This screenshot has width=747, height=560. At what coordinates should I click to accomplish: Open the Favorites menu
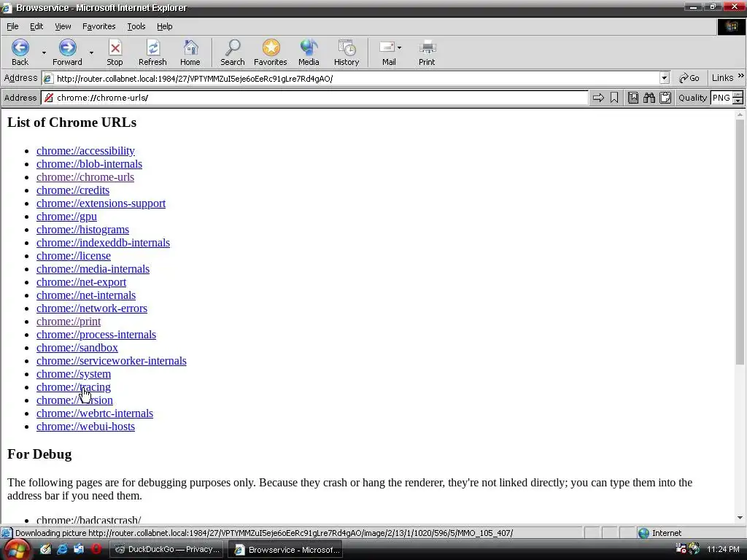98,26
